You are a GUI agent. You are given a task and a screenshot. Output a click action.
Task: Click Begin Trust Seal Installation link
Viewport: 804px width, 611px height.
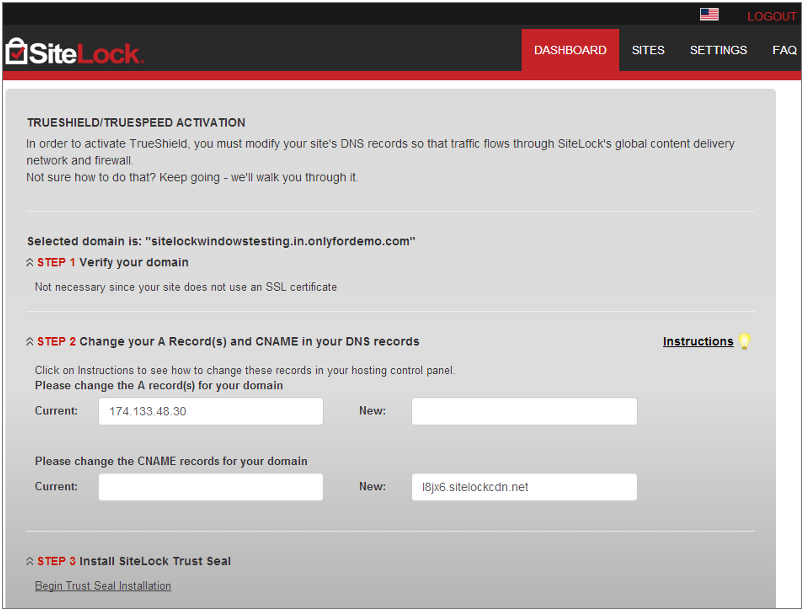coord(103,586)
